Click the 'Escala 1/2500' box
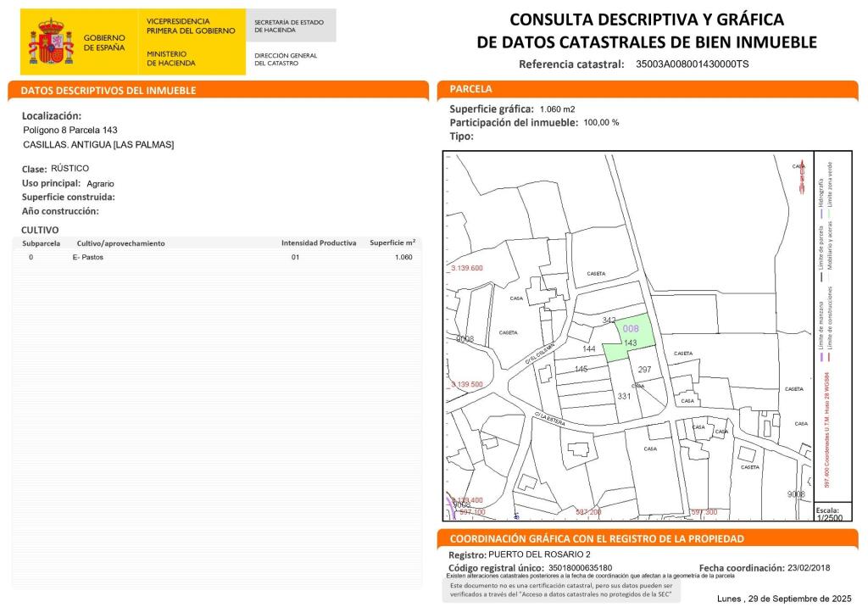The image size is (868, 613). [832, 513]
